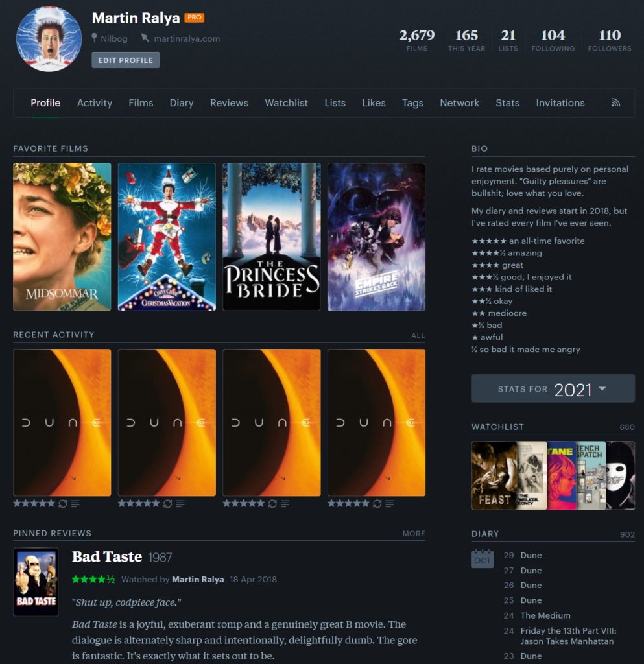This screenshot has width=644, height=664.
Task: Click the star rating under the leftmost Dune
Action: 34,503
